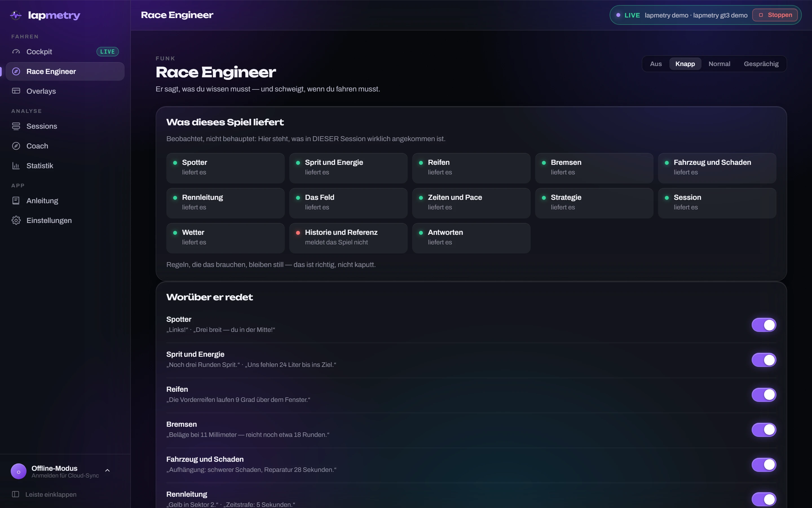
Task: Click the Stoppen button
Action: coord(775,15)
